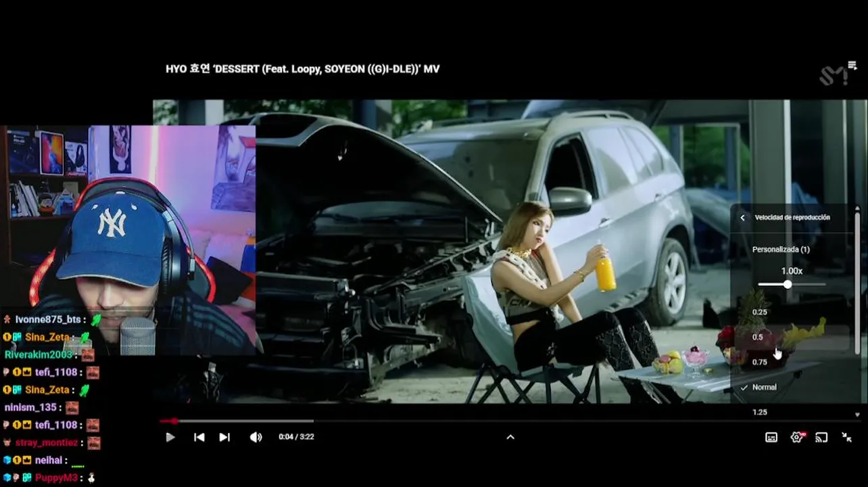Skip to the previous video
Viewport: 868px width, 487px height.
[x=199, y=437]
